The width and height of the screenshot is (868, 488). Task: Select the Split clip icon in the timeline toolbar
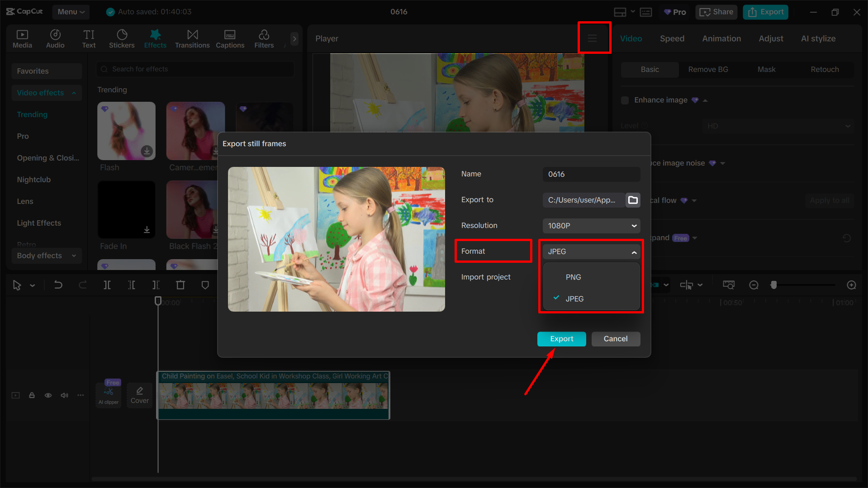pyautogui.click(x=107, y=285)
